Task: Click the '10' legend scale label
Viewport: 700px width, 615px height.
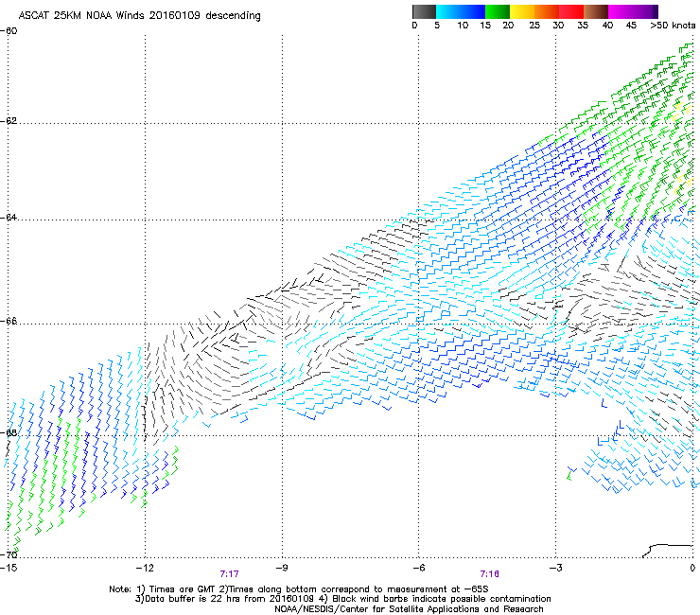Action: coord(463,25)
